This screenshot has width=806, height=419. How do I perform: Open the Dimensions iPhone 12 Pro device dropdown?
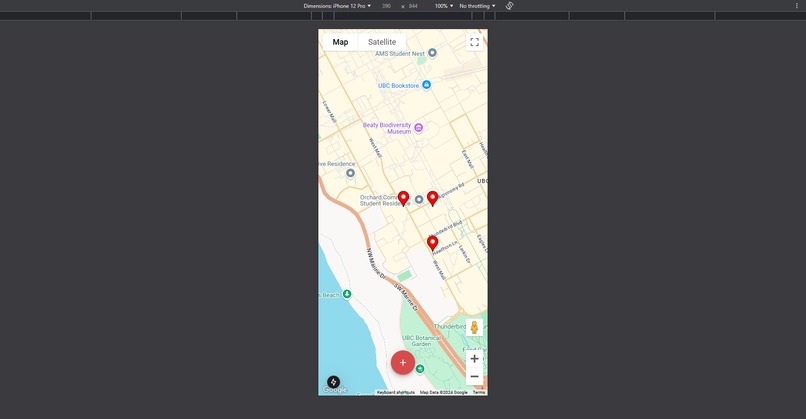[337, 6]
